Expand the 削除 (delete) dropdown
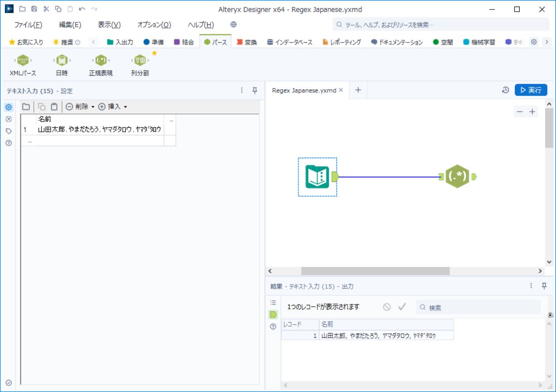The width and height of the screenshot is (556, 392). point(93,107)
